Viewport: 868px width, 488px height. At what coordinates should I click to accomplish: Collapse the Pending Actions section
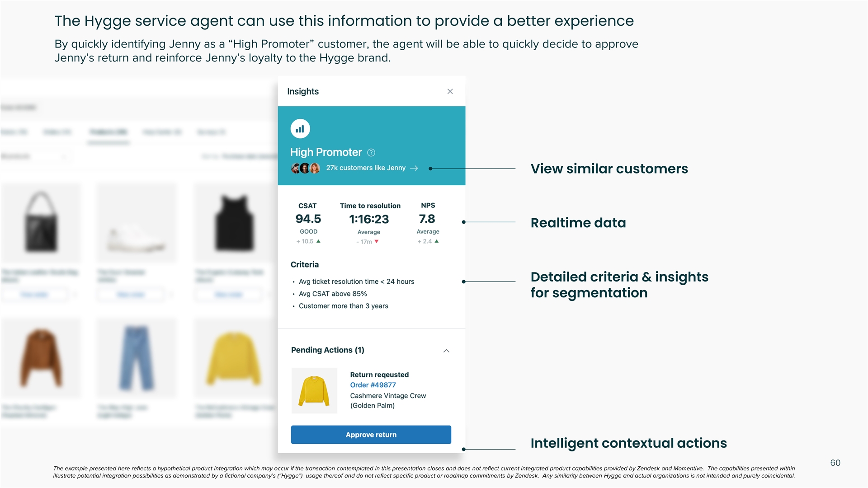(x=446, y=351)
